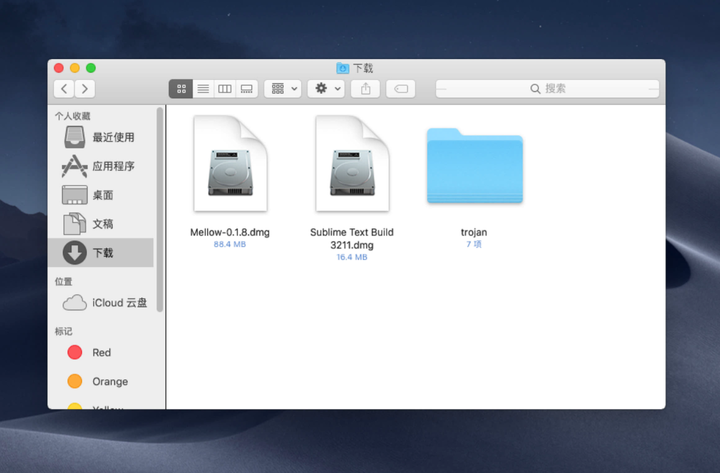720x473 pixels.
Task: Open 最近使用 in the sidebar
Action: [x=112, y=137]
